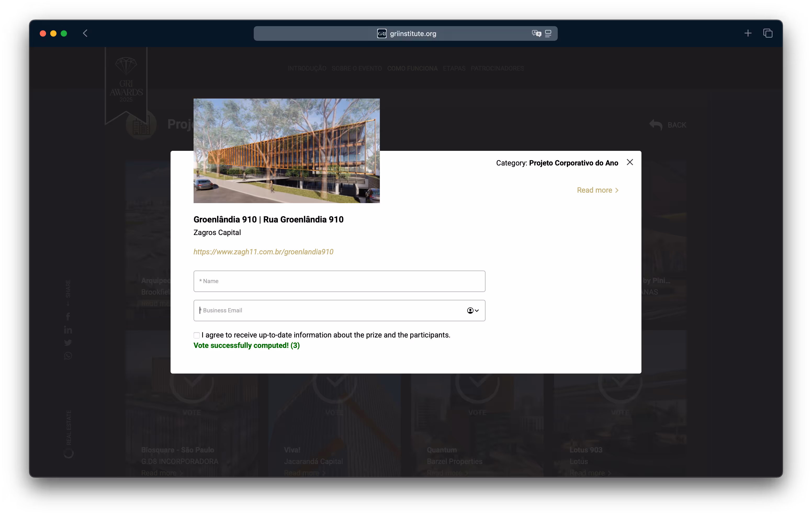Click the GRI site favicon in address bar
This screenshot has height=516, width=812.
[381, 33]
